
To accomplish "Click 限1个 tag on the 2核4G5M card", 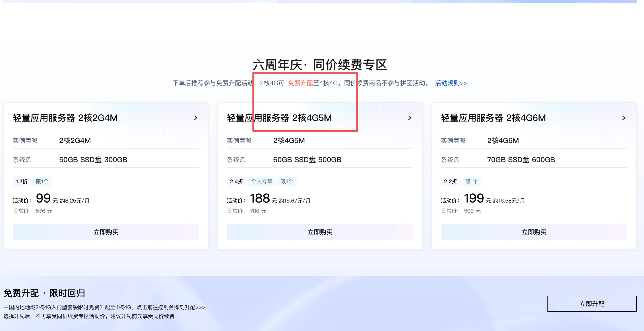I will click(x=287, y=182).
